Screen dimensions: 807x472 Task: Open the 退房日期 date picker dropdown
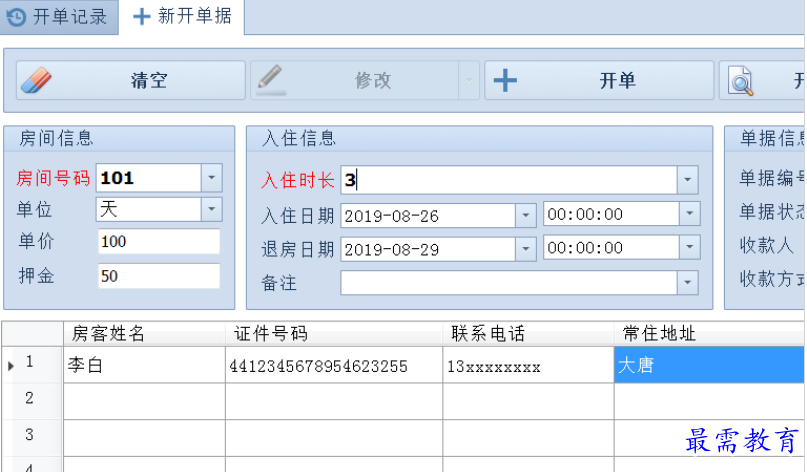tap(526, 249)
